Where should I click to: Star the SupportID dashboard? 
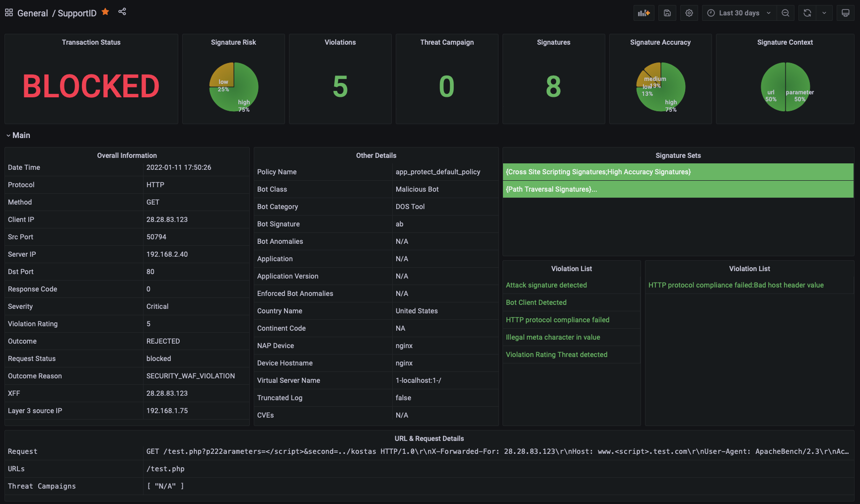click(105, 12)
